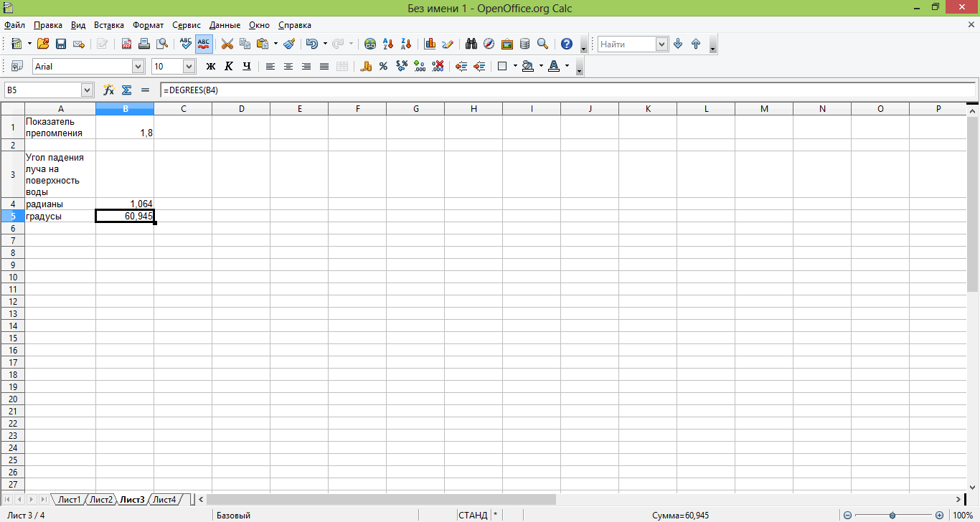Open the Правка menu
Viewport: 980px width, 522px height.
(48, 25)
